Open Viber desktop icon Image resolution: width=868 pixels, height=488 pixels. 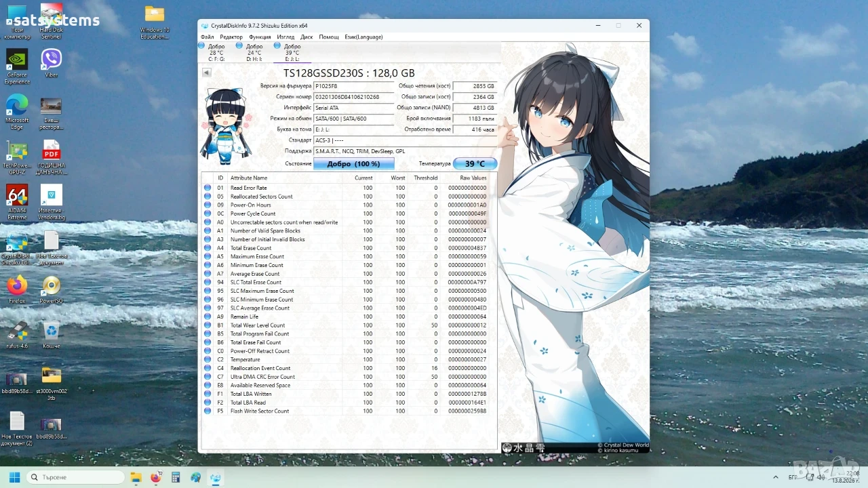[51, 64]
